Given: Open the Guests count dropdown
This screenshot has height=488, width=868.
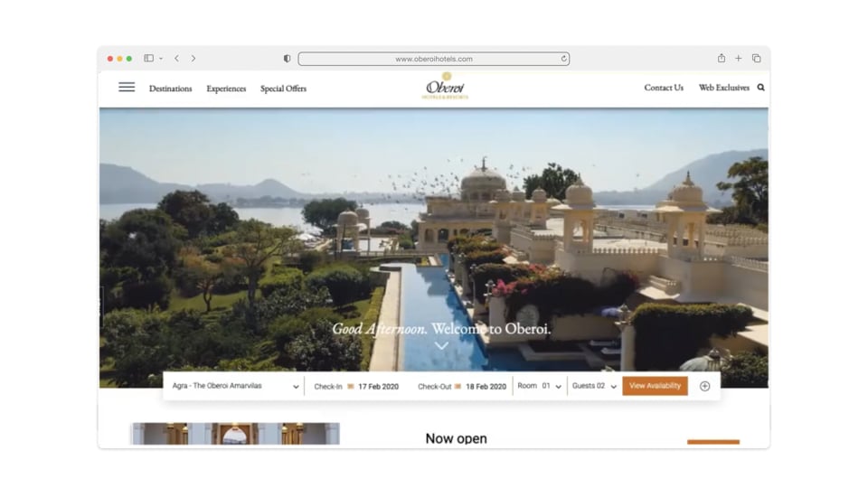Looking at the screenshot, I should coord(594,386).
